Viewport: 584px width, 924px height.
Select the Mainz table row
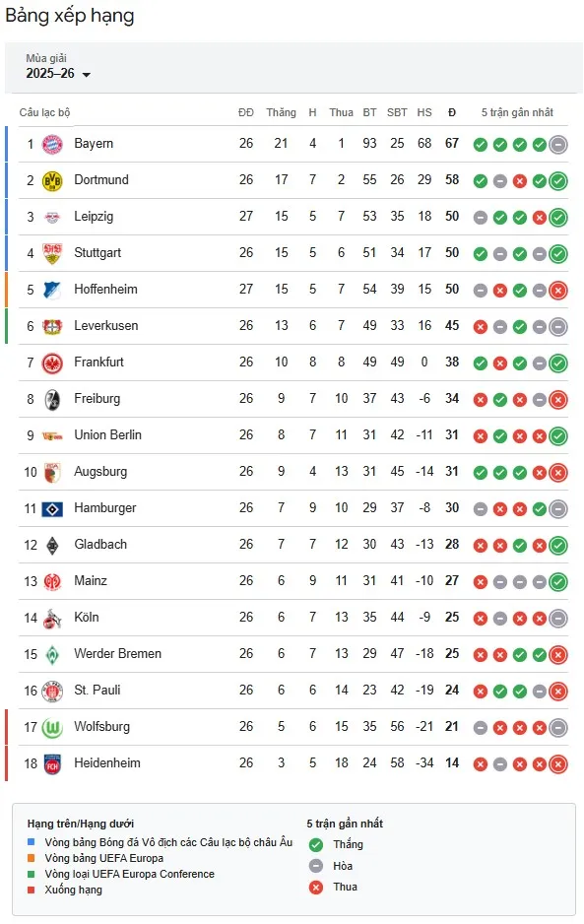(292, 580)
